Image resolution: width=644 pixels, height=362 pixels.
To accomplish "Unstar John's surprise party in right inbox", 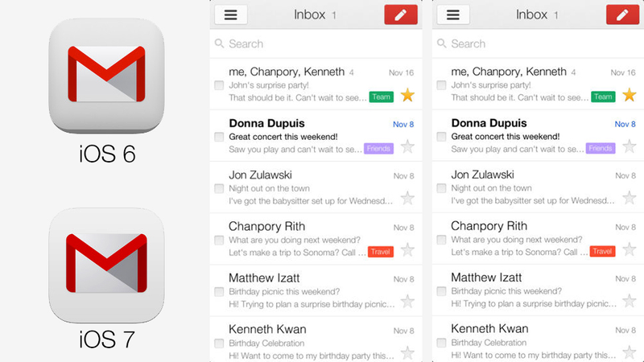I will [630, 95].
